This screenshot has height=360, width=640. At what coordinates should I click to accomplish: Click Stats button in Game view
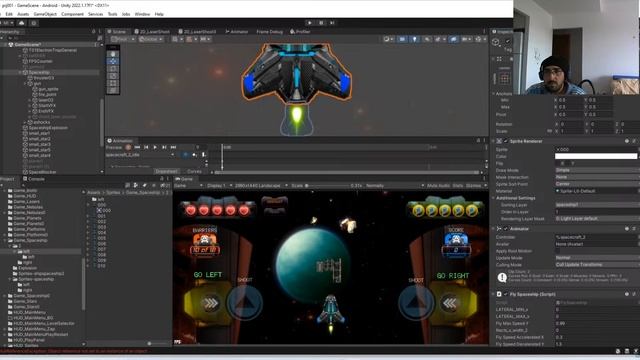point(458,186)
